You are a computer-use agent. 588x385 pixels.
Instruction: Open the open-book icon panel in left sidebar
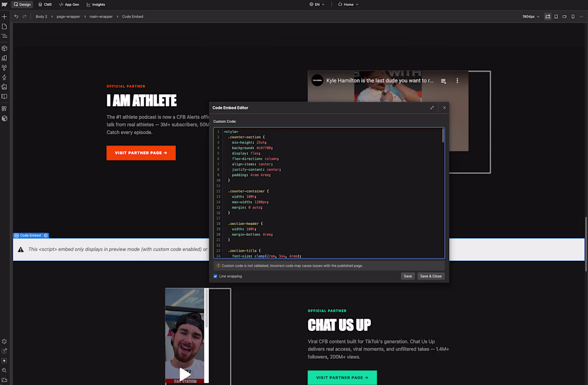point(4,96)
